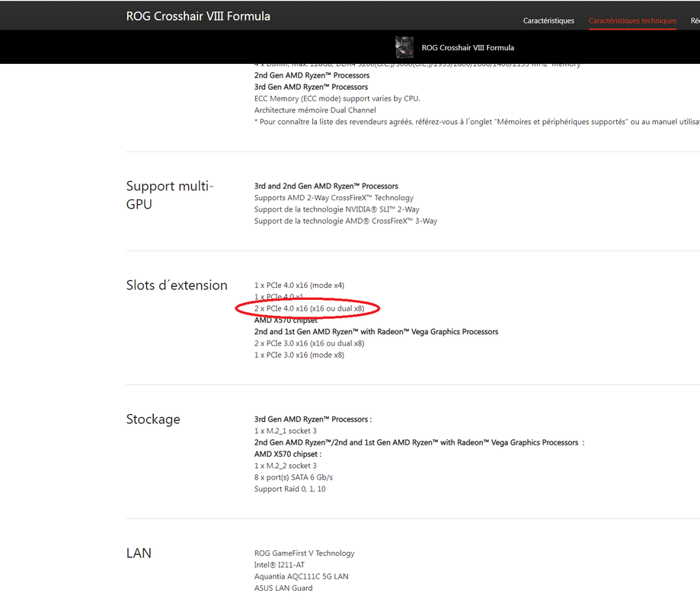
Task: Click Aquantia AQC111C 5G LAN entry
Action: click(x=302, y=576)
